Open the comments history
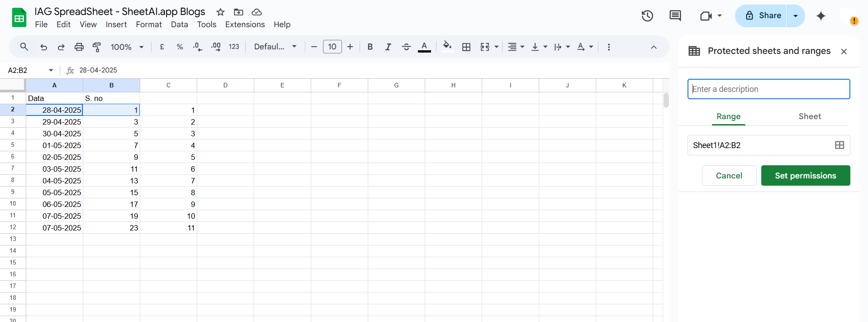This screenshot has height=322, width=868. pos(675,16)
